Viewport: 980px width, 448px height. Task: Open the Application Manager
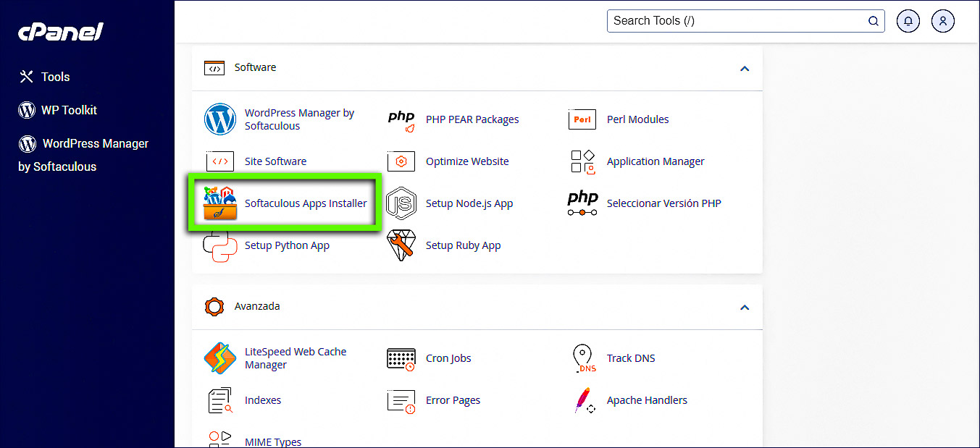(655, 161)
